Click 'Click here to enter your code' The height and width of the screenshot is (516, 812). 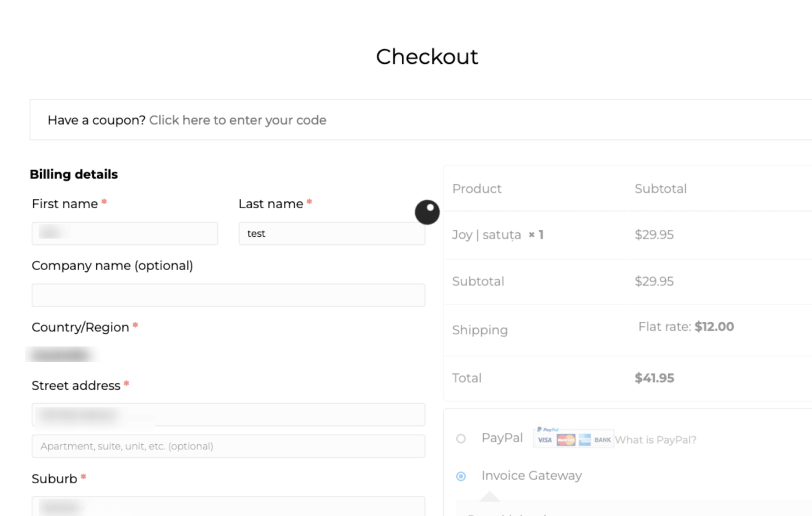click(x=238, y=120)
